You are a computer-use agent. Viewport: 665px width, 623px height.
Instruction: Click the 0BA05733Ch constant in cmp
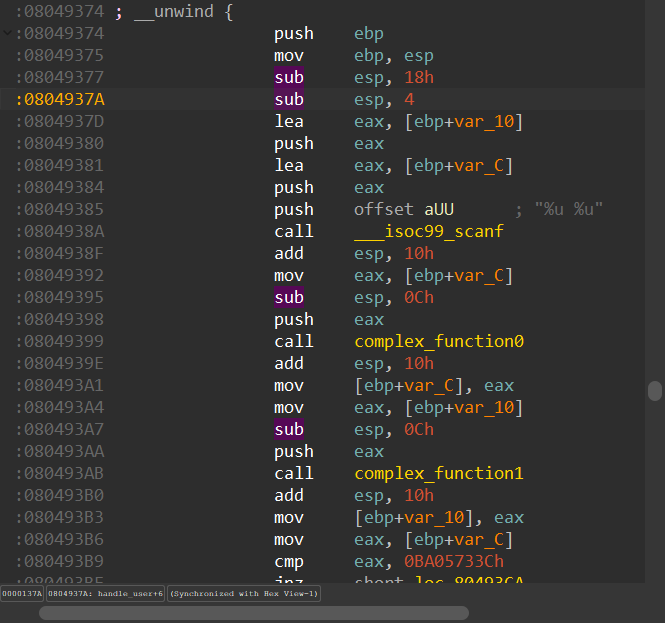[x=454, y=562]
